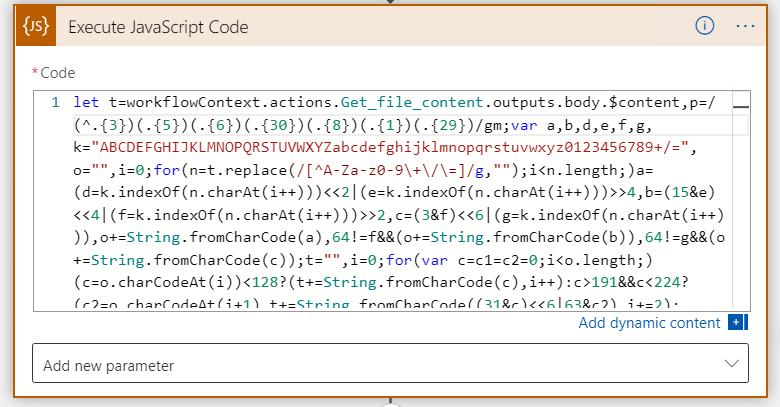Click the regex /[^A-Za-z0-9\+\/\=]/g in code
The width and height of the screenshot is (780, 407).
coord(390,170)
